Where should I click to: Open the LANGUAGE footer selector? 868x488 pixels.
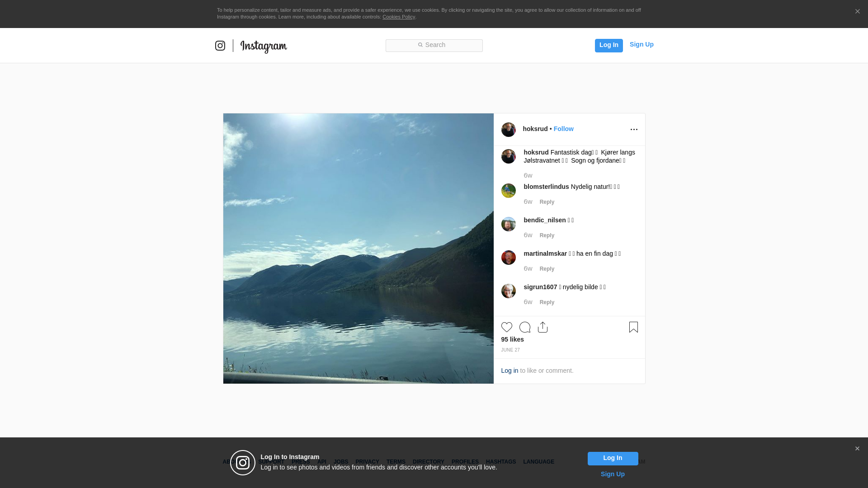(538, 462)
